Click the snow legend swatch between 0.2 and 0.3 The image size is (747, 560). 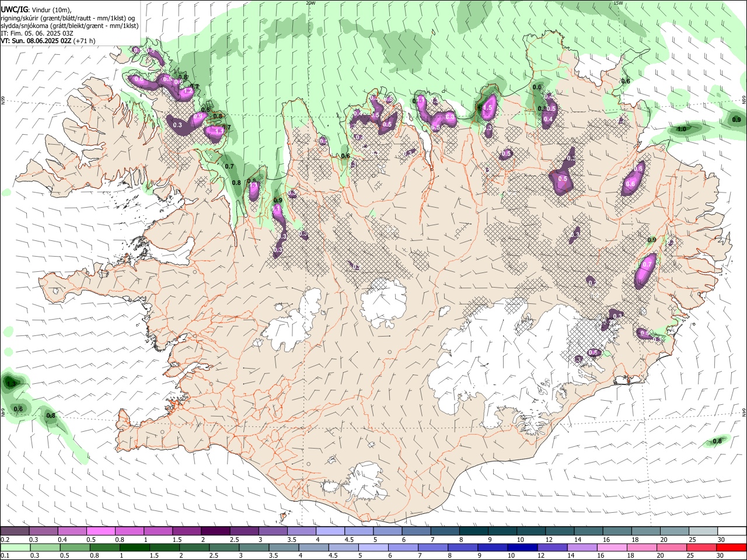tap(15, 531)
